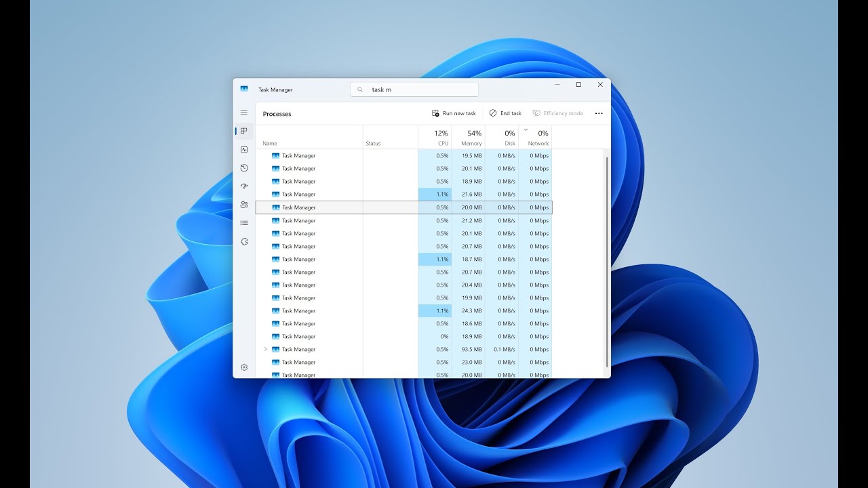Viewport: 868px width, 488px height.
Task: Click the 0 MB/s cell in 23.0 MB row
Action: click(501, 362)
